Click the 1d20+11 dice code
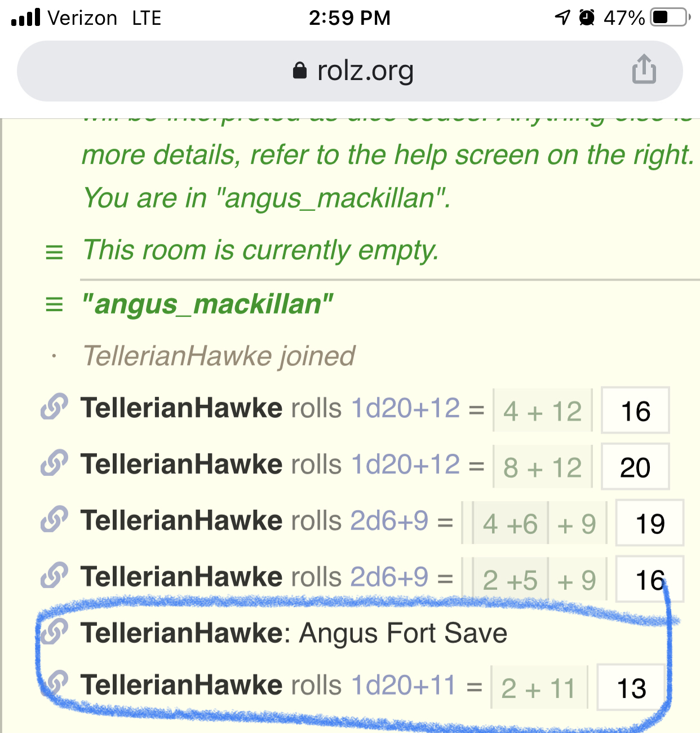The image size is (700, 733). click(x=404, y=686)
